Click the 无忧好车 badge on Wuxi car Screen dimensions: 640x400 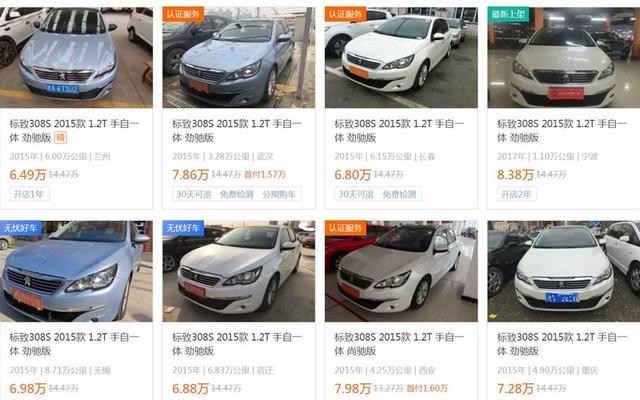[x=20, y=228]
